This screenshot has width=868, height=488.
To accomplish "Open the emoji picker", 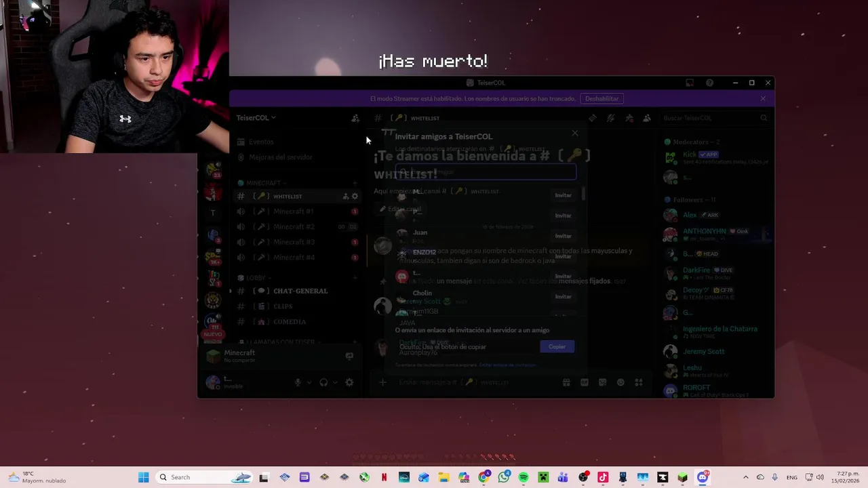I will [620, 383].
